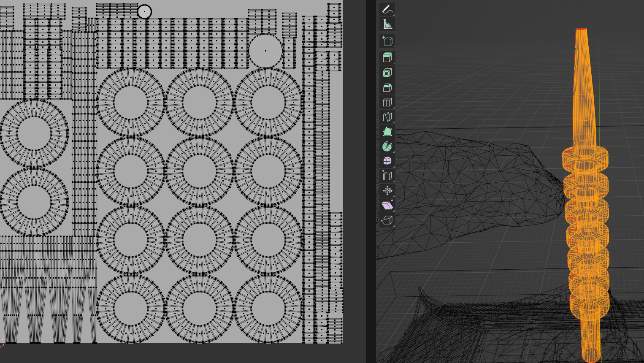Viewport: 644px width, 363px height.
Task: Select the Smooth vertices tool
Action: click(x=387, y=161)
